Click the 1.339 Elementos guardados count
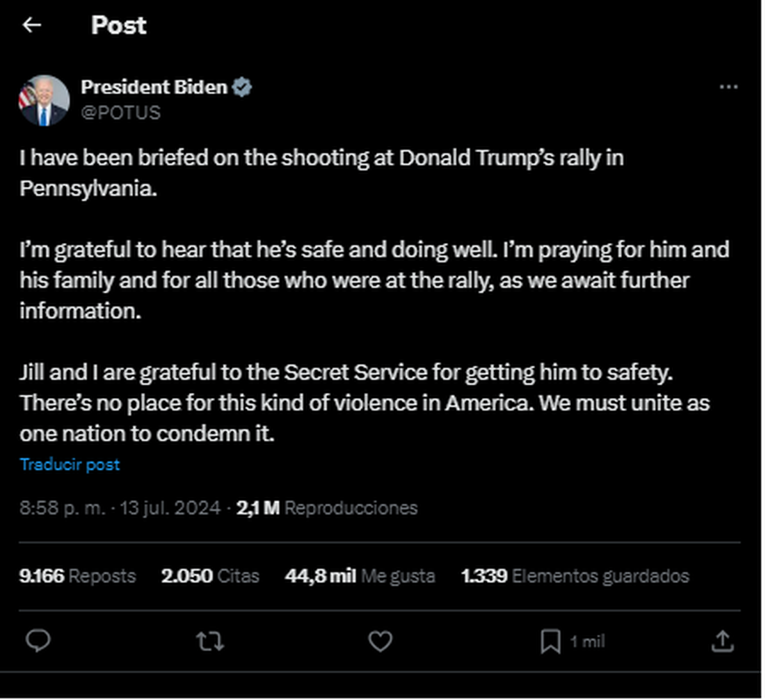The width and height of the screenshot is (768, 700). pos(575,576)
